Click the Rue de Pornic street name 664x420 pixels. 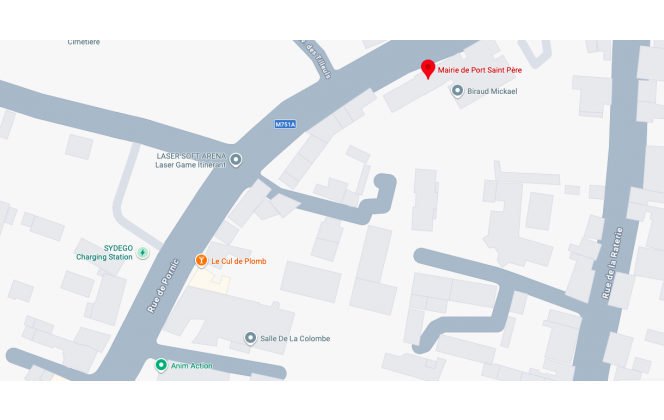point(163,286)
